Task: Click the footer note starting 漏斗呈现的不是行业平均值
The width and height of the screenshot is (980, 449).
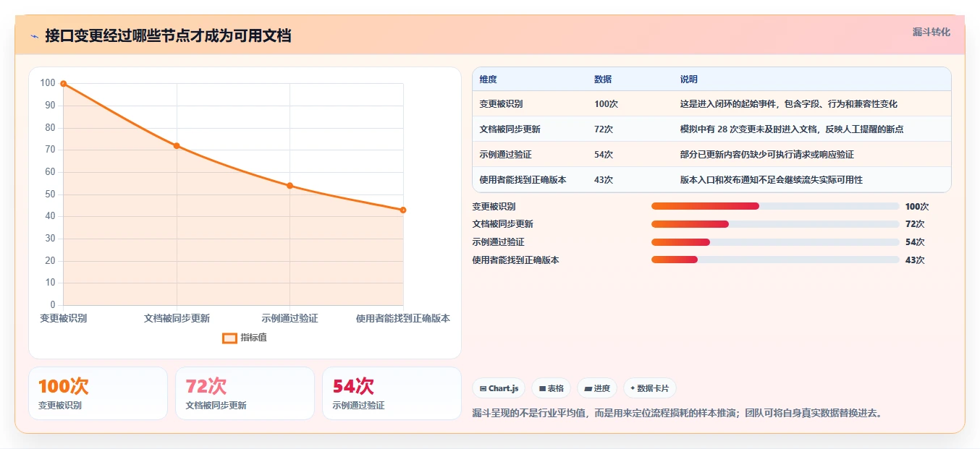Action: tap(677, 413)
